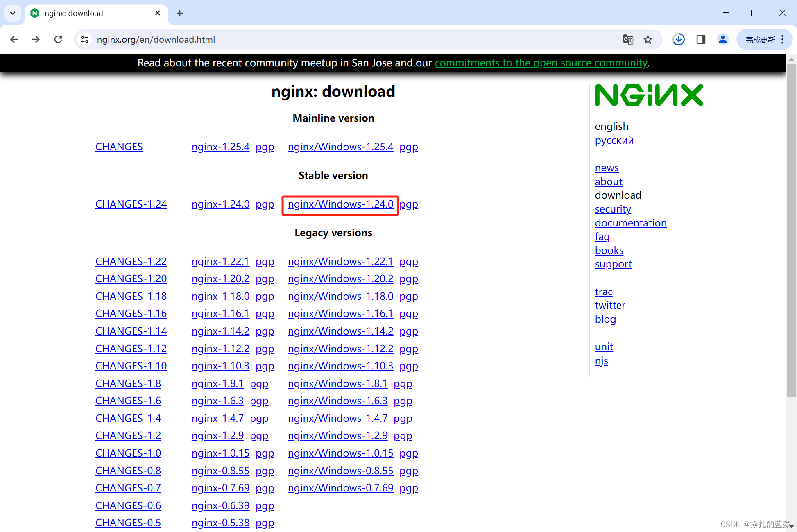Viewport: 797px width, 532px height.
Task: Open the CHANGES-1.24 link
Action: 131,204
